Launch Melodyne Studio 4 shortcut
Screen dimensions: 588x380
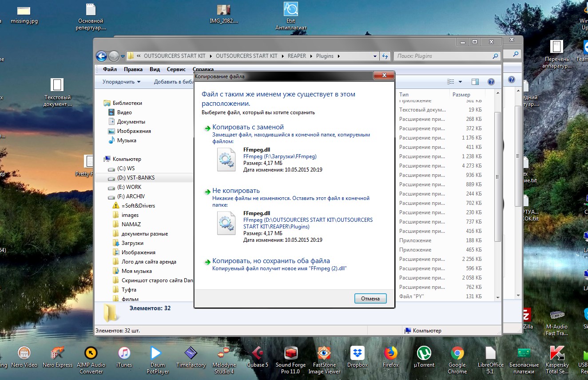click(x=223, y=360)
